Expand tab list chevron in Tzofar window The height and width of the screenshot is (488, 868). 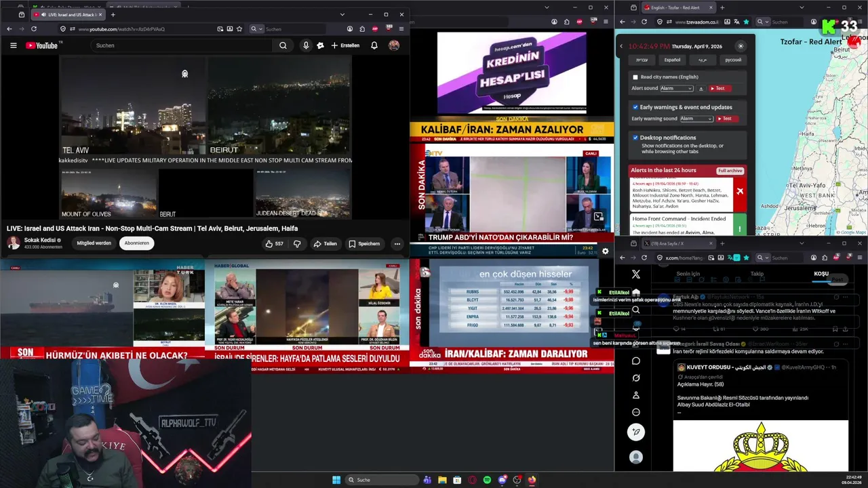point(803,8)
